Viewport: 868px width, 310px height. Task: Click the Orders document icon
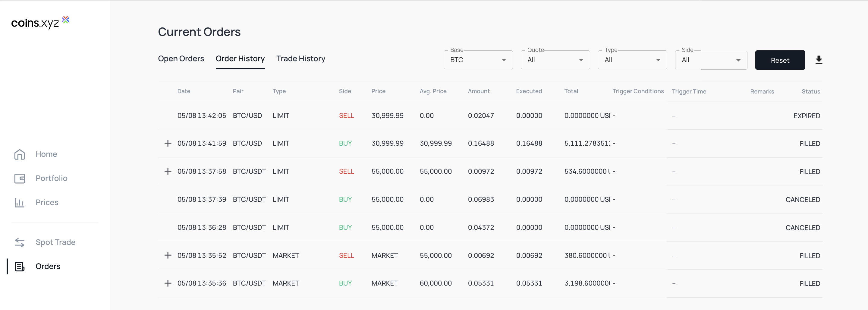click(20, 266)
